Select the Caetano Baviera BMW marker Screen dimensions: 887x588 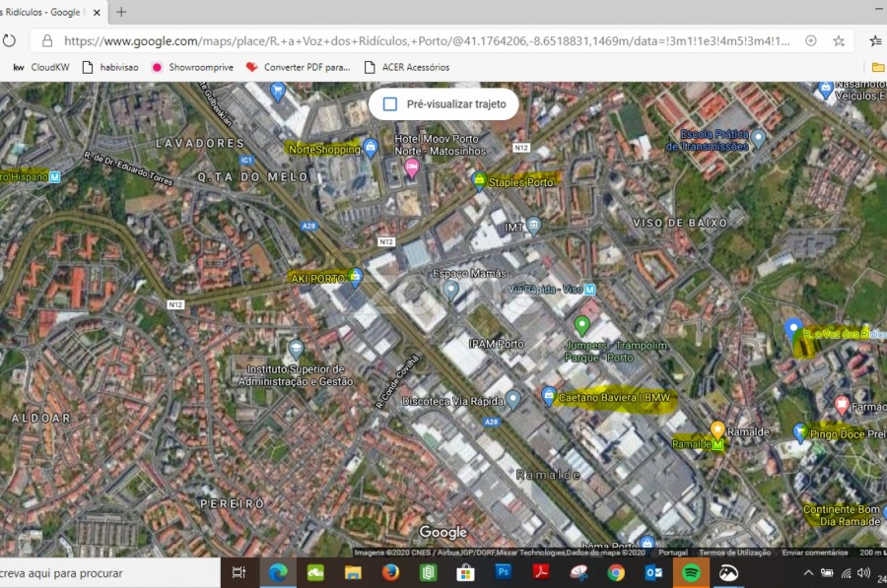(x=549, y=396)
